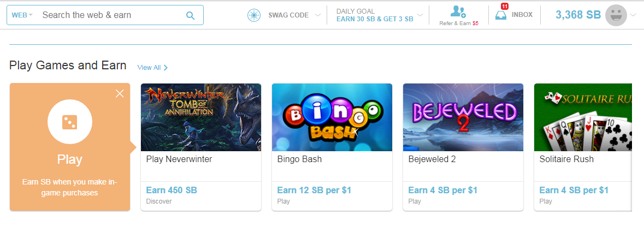644x232 pixels.
Task: Open the Neverwinter Tomb of Annihilation thumbnail
Action: coord(201,117)
